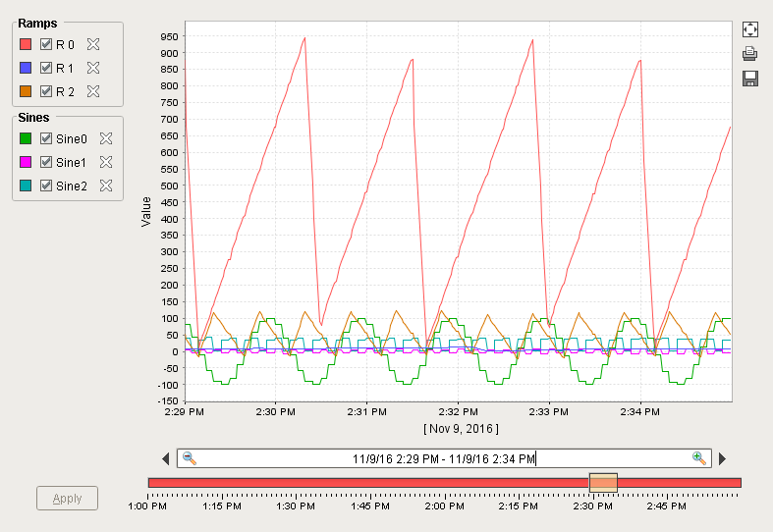Delete the R 2 pen
773x532 pixels.
pyautogui.click(x=94, y=91)
